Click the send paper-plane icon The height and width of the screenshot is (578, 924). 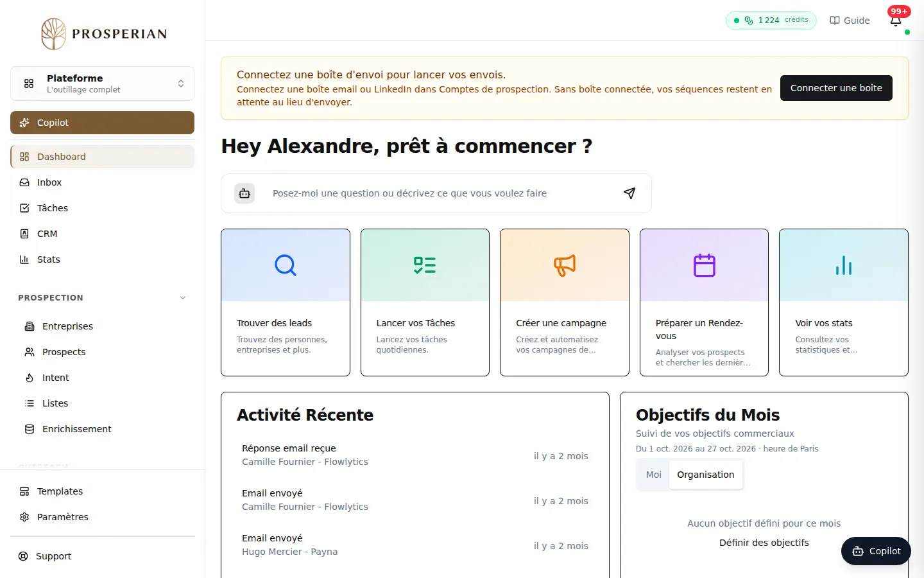[x=629, y=193]
